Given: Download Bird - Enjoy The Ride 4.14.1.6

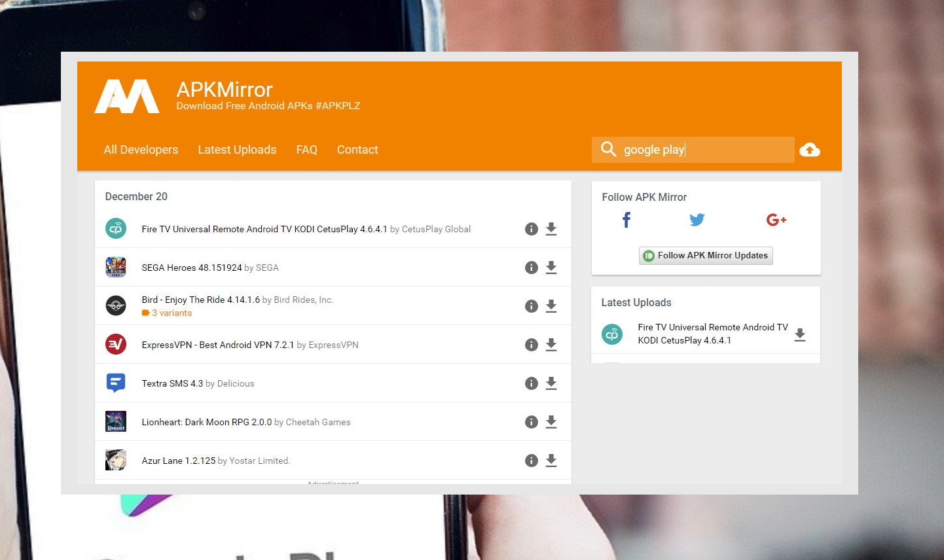Looking at the screenshot, I should (x=551, y=306).
